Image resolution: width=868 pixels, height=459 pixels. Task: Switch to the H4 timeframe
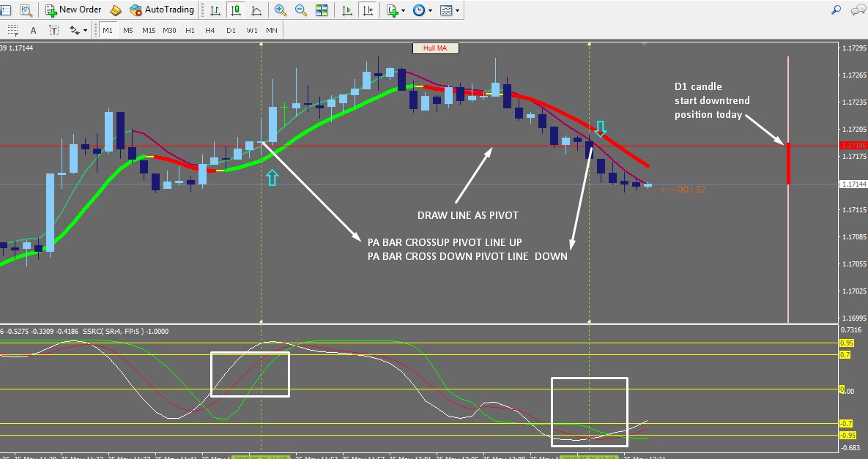tap(209, 31)
